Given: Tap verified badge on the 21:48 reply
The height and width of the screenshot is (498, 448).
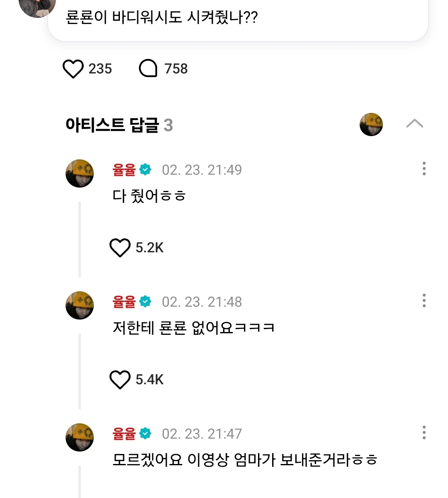Looking at the screenshot, I should click(x=145, y=302).
